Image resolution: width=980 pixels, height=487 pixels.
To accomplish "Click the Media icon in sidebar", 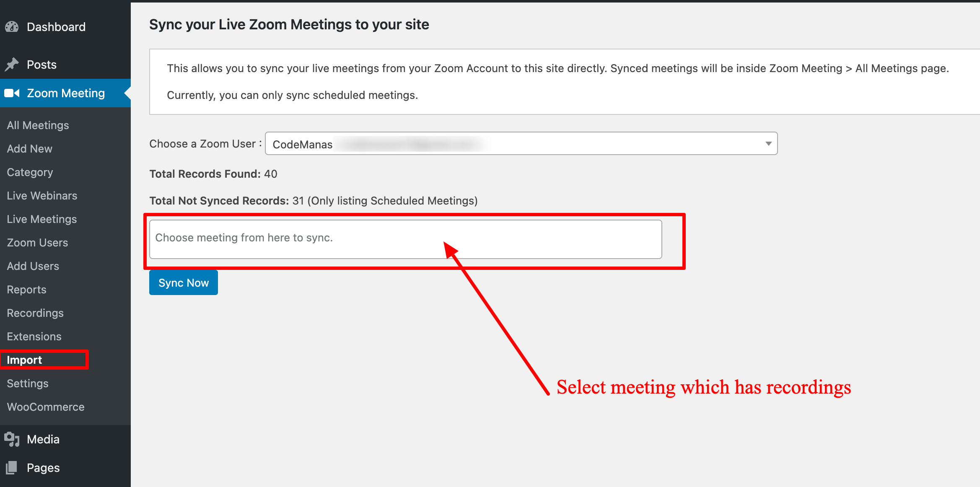I will (x=12, y=439).
